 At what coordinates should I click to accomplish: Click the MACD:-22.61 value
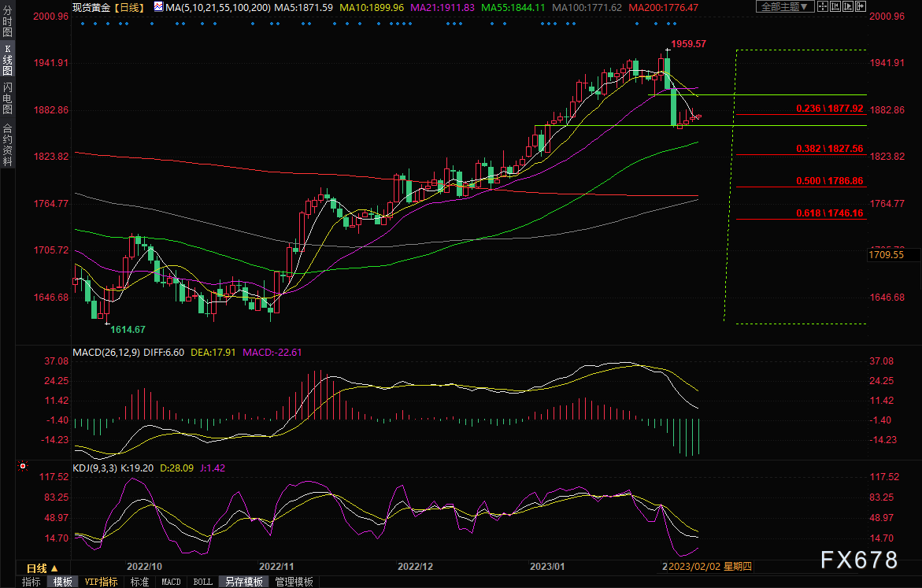pyautogui.click(x=272, y=352)
